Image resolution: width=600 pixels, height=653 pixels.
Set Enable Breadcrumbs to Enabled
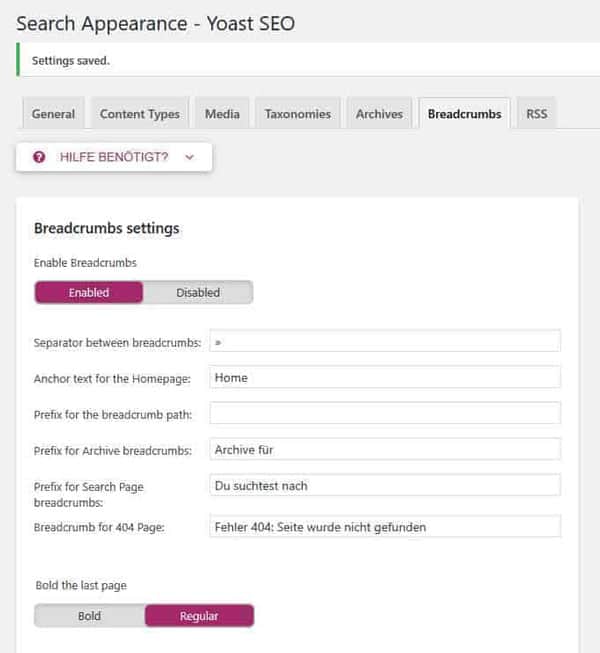pyautogui.click(x=89, y=292)
